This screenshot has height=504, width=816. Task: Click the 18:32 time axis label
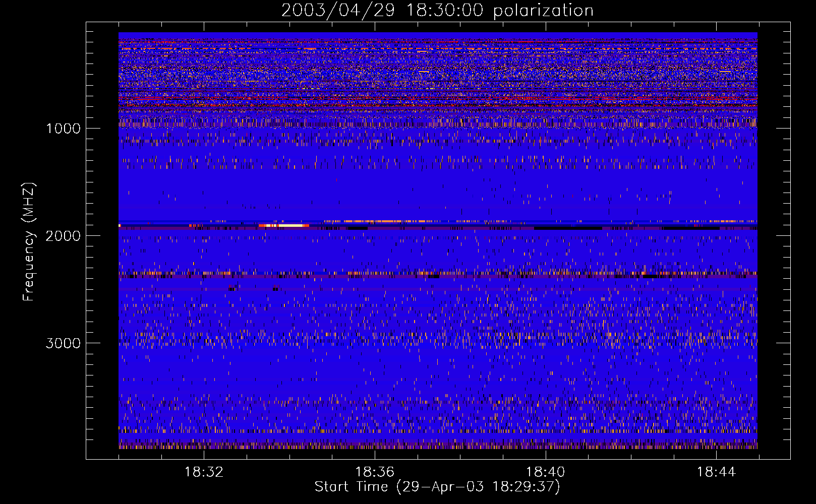[204, 472]
